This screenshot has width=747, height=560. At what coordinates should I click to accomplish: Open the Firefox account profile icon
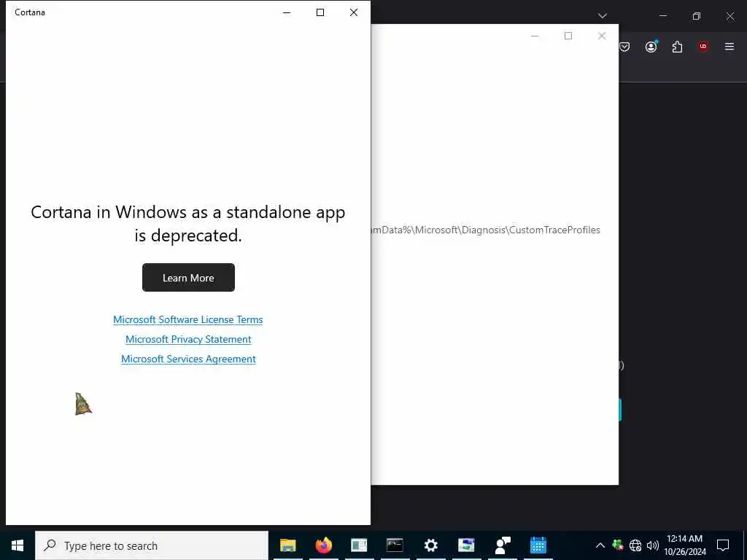coord(651,46)
